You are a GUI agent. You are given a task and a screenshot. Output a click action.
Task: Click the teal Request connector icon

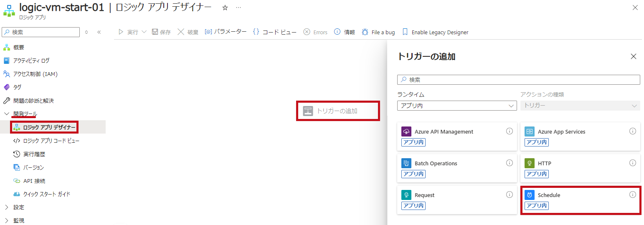tap(406, 195)
